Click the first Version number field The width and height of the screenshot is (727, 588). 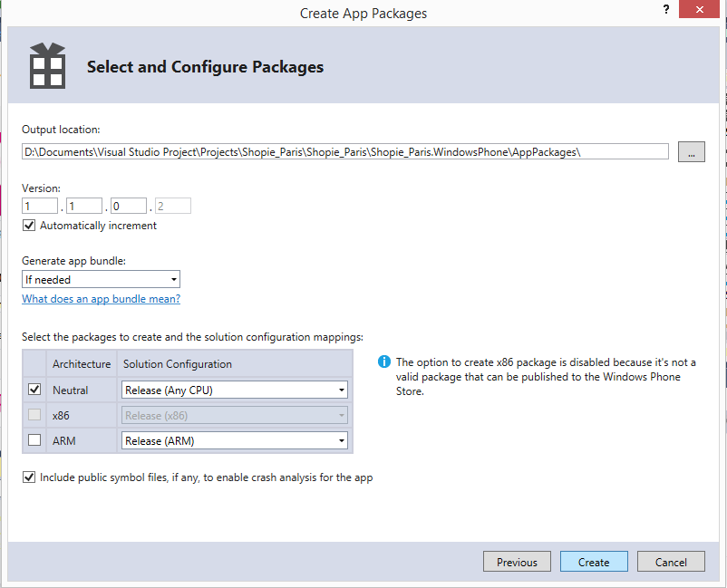(40, 207)
